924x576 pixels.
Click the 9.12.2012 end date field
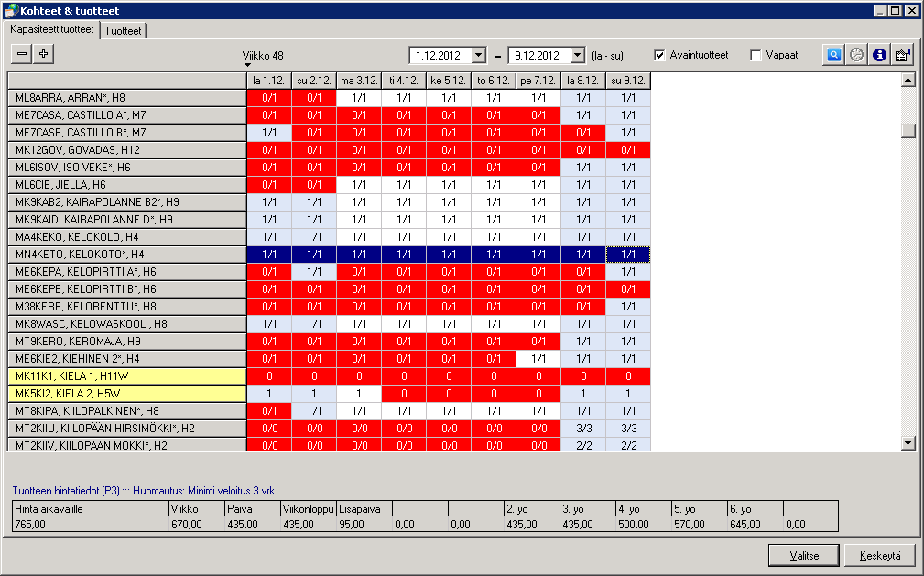539,56
